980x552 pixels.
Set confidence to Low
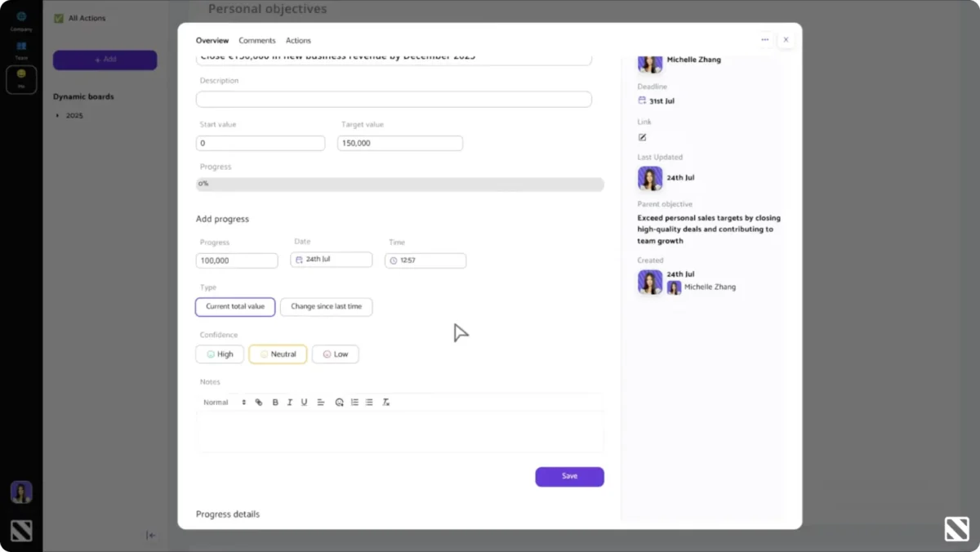pyautogui.click(x=335, y=354)
